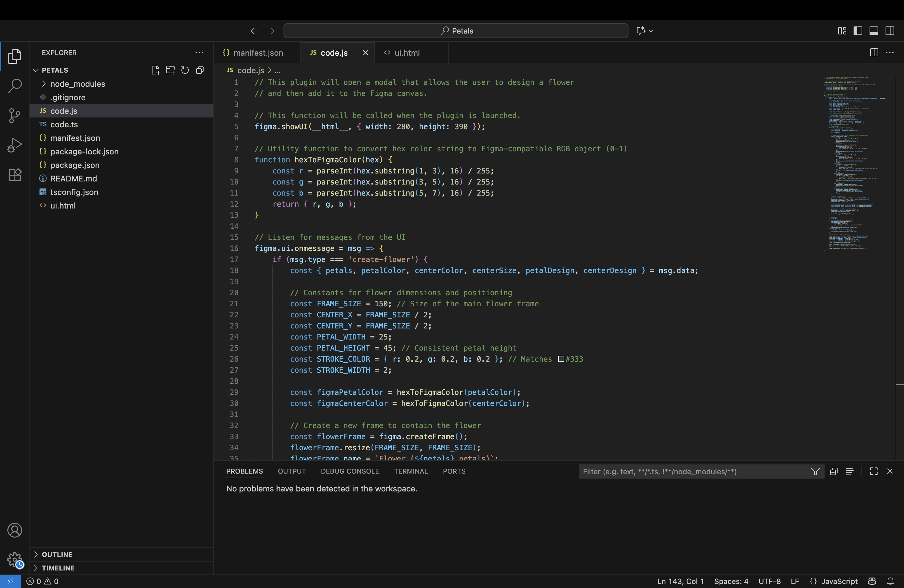The width and height of the screenshot is (904, 588).
Task: Expand the OUTLINE section
Action: click(x=57, y=554)
